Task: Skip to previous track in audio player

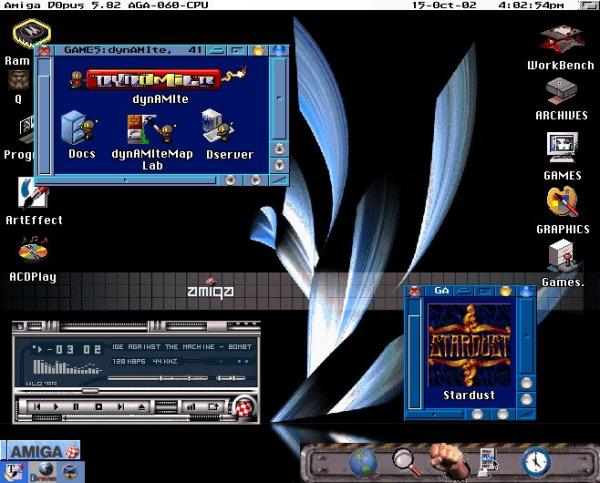Action: 37,406
